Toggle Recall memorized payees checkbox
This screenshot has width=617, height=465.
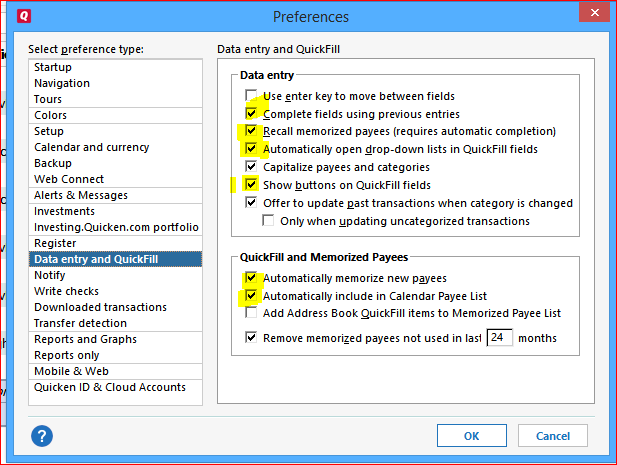pos(251,130)
